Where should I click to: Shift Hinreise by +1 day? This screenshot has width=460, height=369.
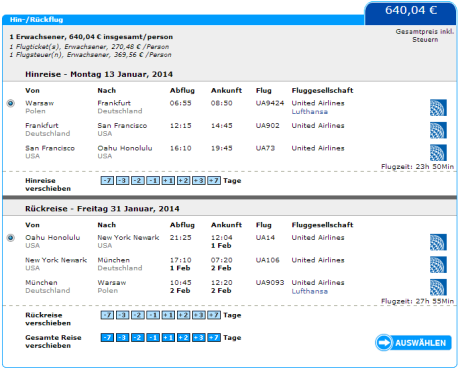(x=168, y=181)
